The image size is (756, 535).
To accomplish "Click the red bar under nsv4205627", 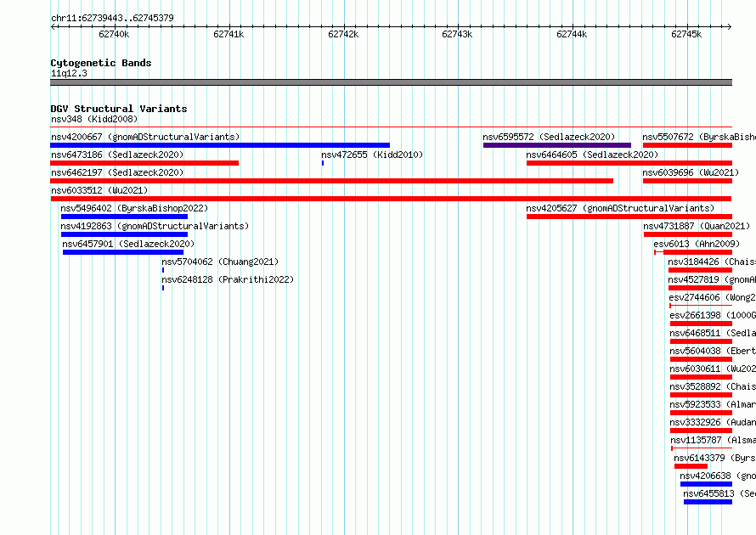I will click(629, 217).
